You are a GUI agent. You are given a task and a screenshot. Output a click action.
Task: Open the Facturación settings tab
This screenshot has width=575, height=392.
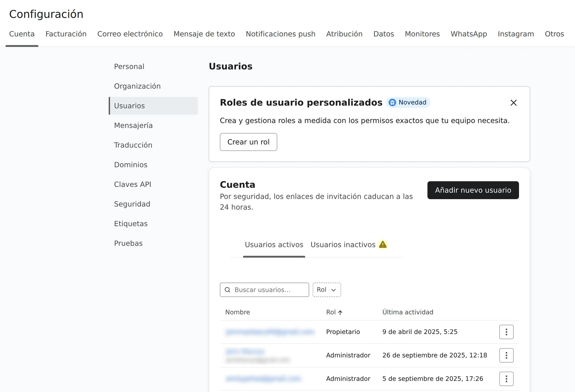pyautogui.click(x=66, y=34)
